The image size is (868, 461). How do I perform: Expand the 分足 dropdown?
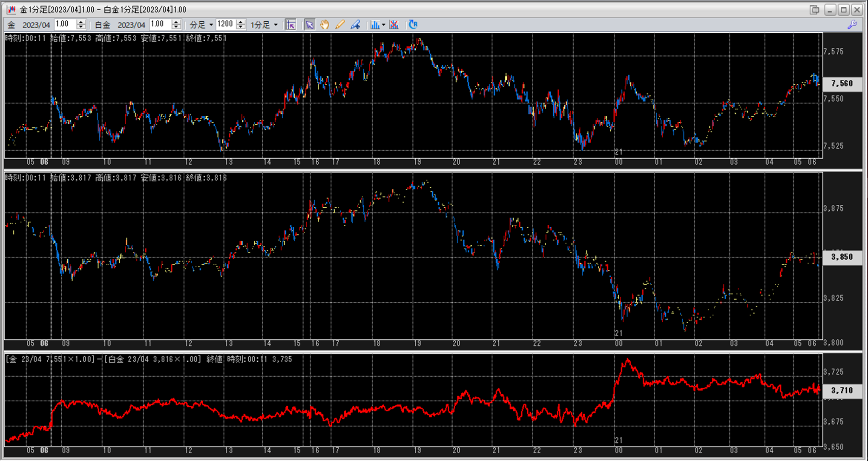coord(211,25)
